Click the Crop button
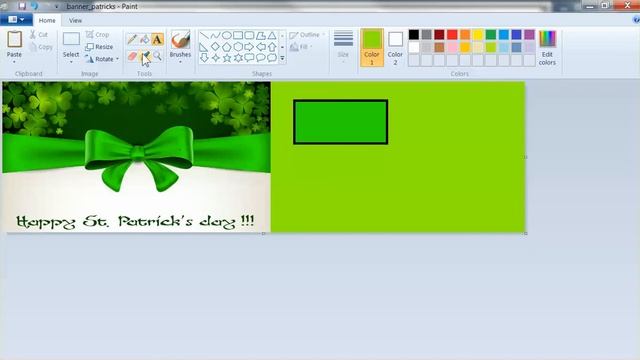The height and width of the screenshot is (360, 640). tap(97, 35)
